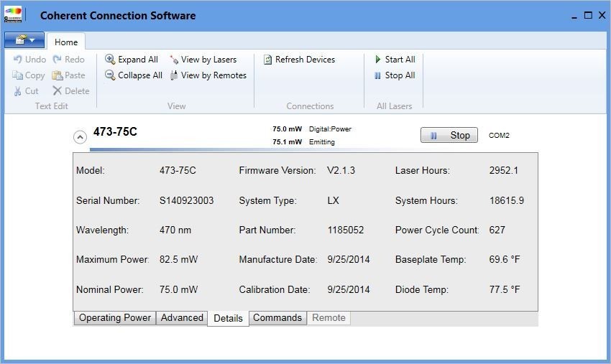Click the laser power progress bar
The image size is (611, 364).
click(x=249, y=149)
